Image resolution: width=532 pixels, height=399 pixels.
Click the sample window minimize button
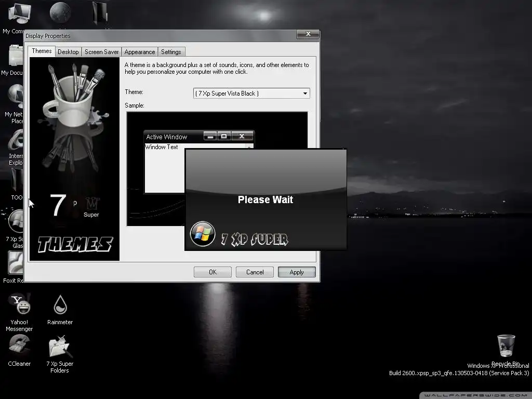[210, 136]
